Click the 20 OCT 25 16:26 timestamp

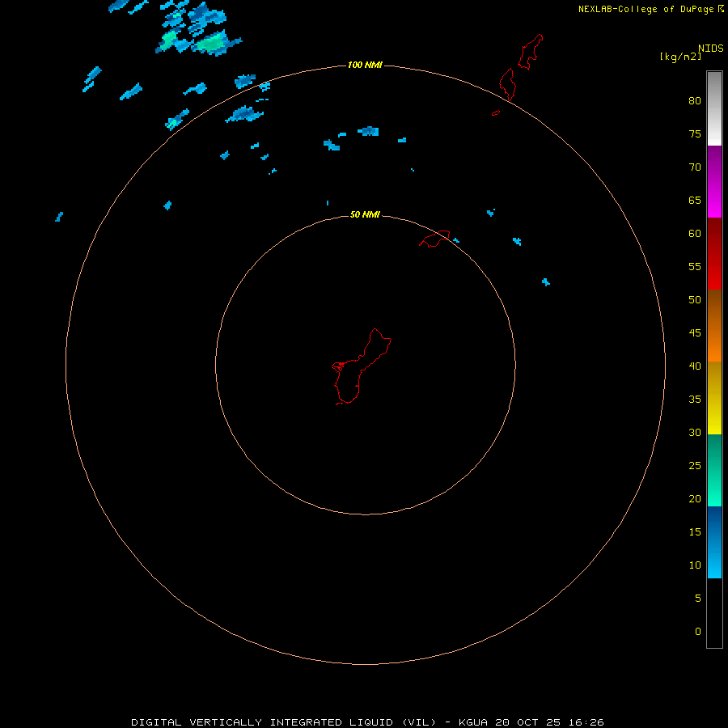(x=550, y=722)
